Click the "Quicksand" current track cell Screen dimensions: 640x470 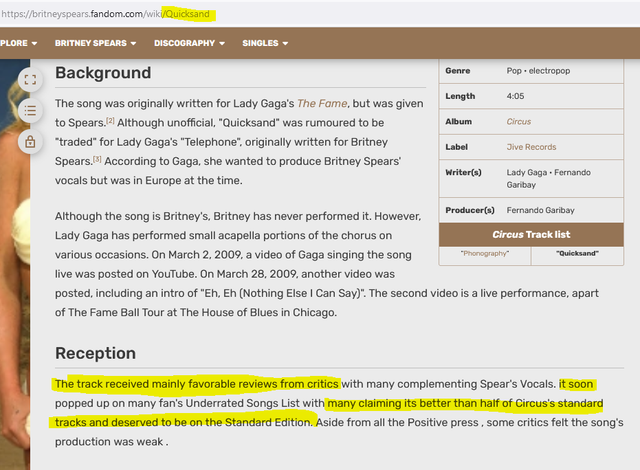(x=577, y=253)
